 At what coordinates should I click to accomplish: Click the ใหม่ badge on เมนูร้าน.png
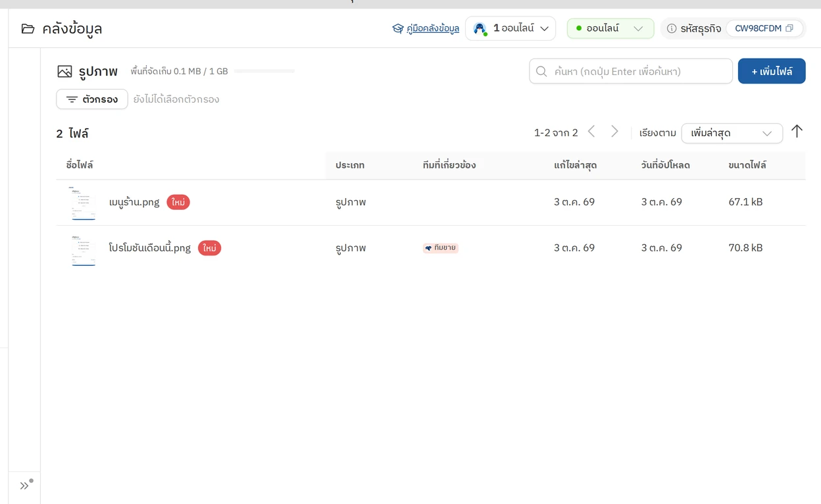tap(178, 202)
